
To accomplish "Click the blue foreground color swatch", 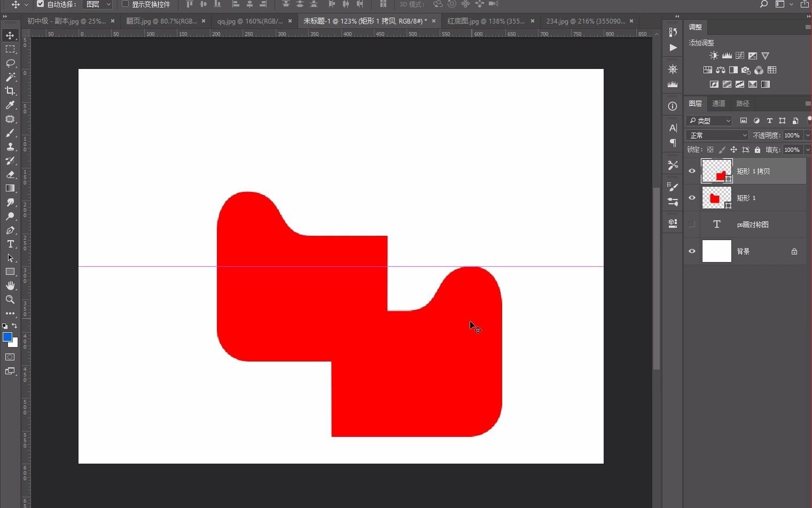I will pos(7,337).
